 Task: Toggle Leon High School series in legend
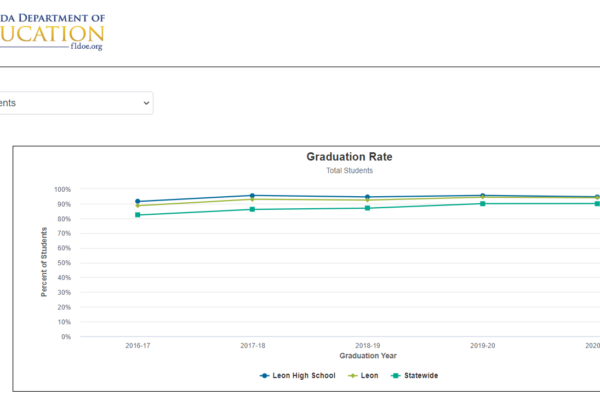point(297,376)
